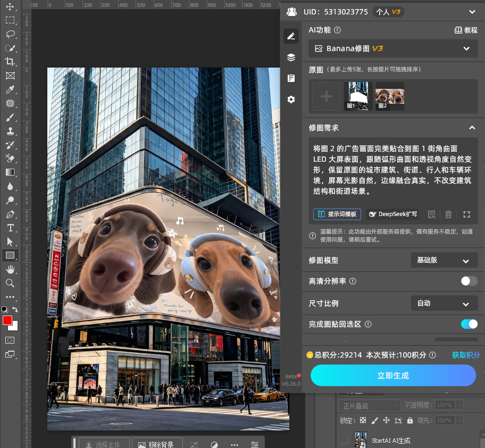Change the screen mode

point(10,354)
